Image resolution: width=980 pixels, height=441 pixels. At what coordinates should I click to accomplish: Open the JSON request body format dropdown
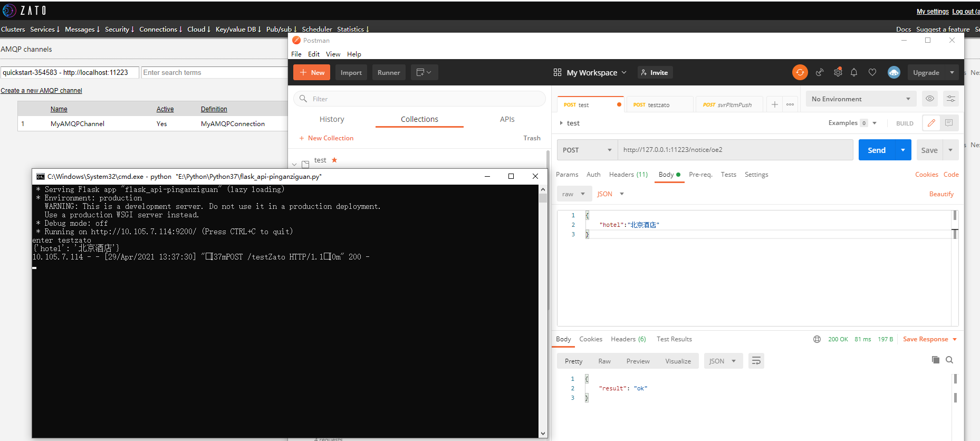point(610,194)
